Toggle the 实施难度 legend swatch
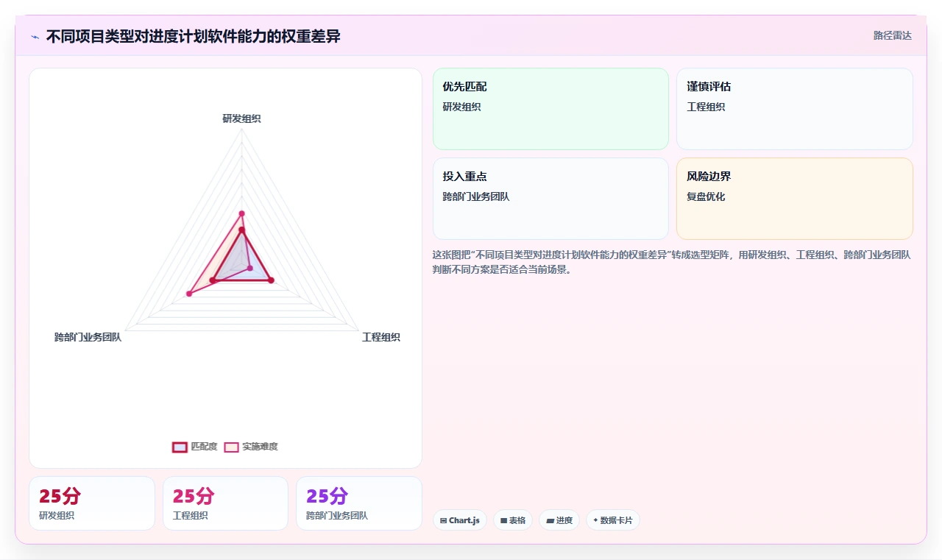The width and height of the screenshot is (942, 560). tap(231, 447)
